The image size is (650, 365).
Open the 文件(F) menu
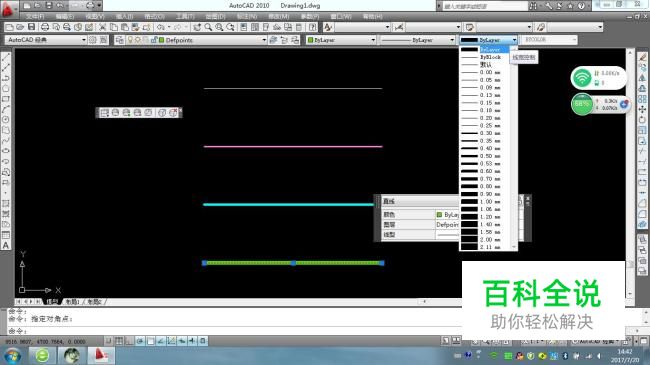(x=35, y=17)
